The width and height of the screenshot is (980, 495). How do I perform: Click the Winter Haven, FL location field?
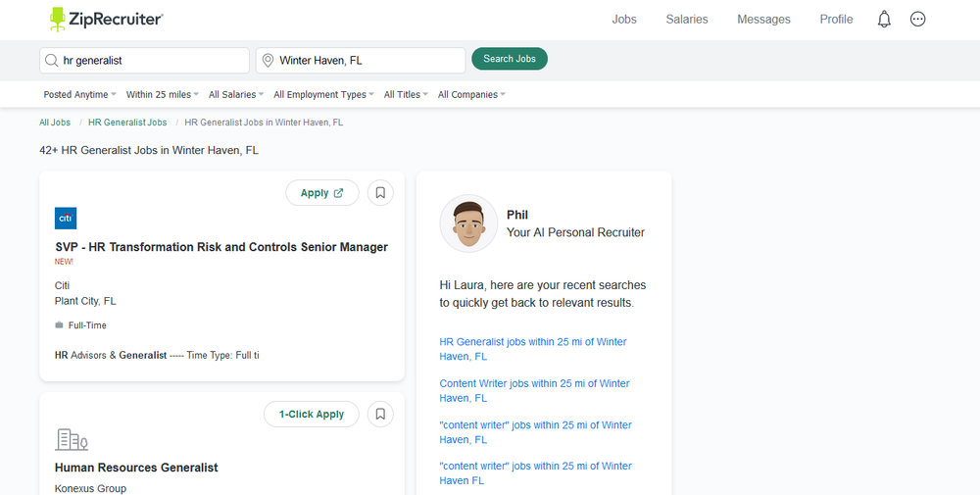tap(361, 61)
